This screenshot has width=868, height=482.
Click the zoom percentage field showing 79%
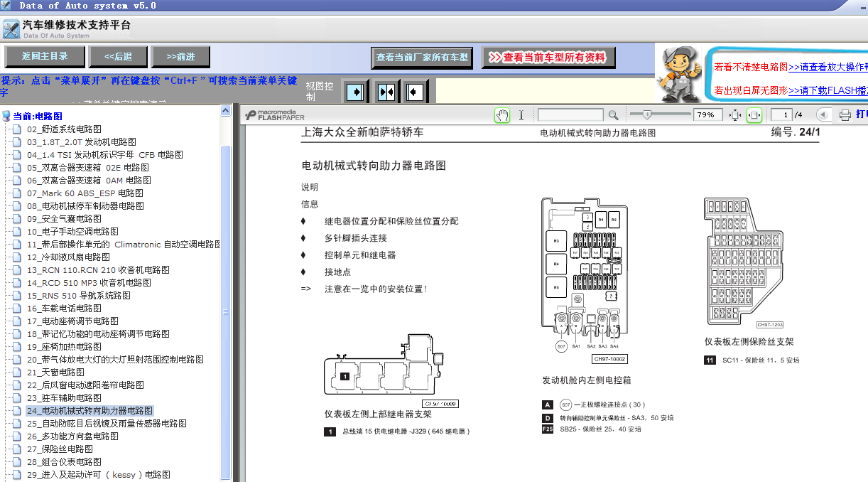coord(707,115)
